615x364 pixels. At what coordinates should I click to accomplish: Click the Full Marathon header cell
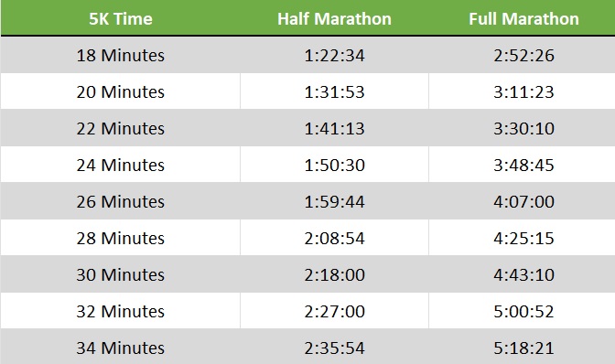pyautogui.click(x=523, y=19)
